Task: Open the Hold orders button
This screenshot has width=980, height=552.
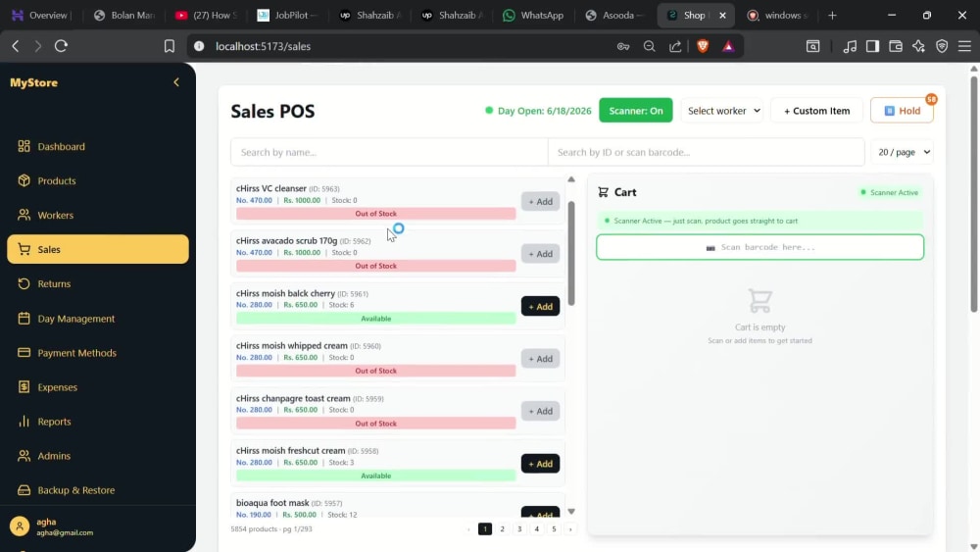Action: point(902,111)
